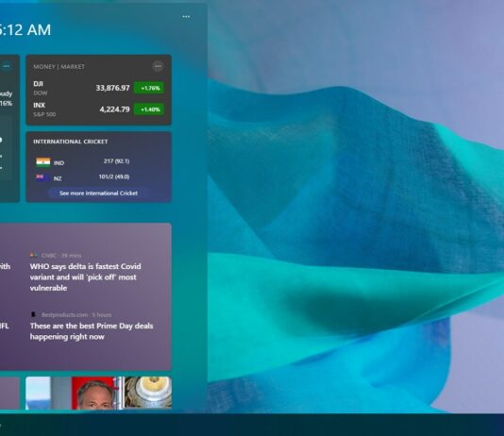Click the India flag icon

click(43, 162)
